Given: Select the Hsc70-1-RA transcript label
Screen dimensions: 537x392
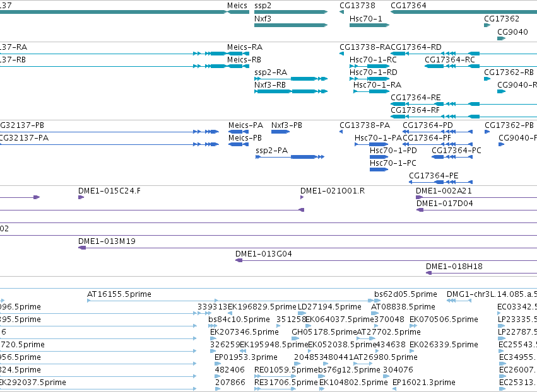Looking at the screenshot, I should pyautogui.click(x=377, y=85).
